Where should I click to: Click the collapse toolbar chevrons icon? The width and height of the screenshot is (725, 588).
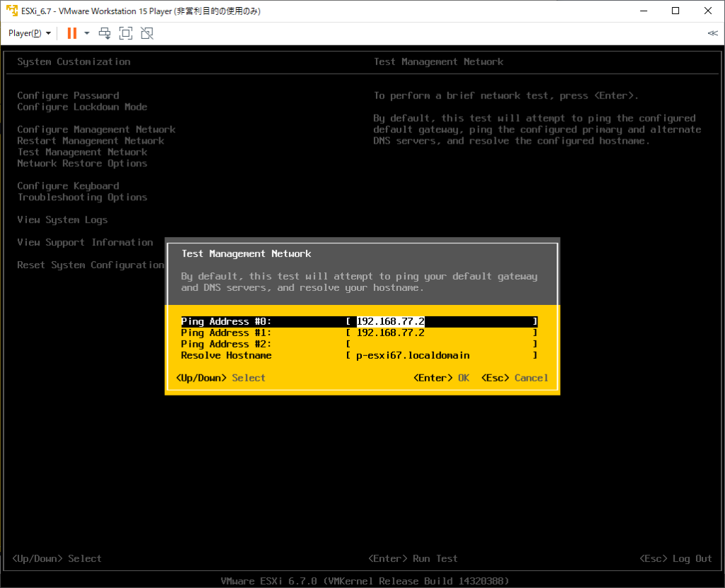(712, 33)
